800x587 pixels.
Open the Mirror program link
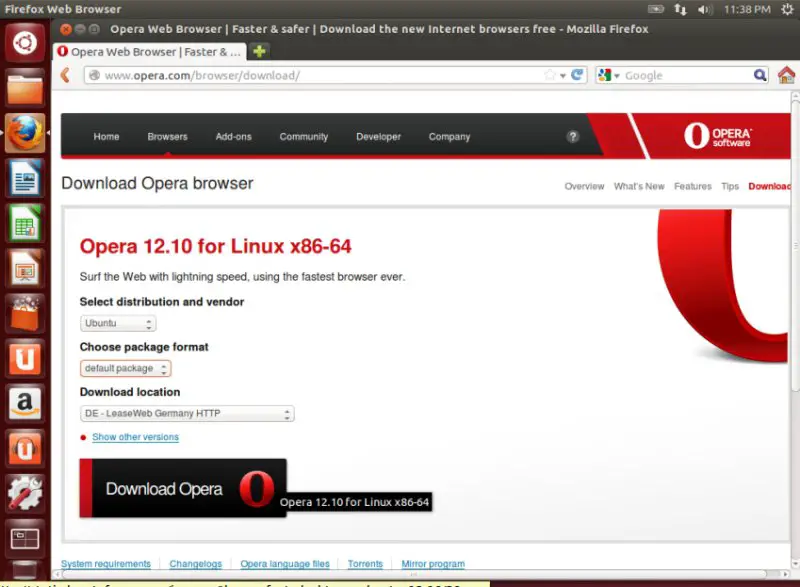(x=433, y=564)
